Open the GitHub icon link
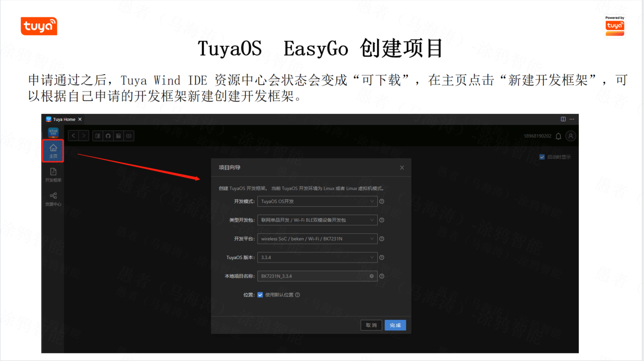This screenshot has height=361, width=644. pos(108,136)
